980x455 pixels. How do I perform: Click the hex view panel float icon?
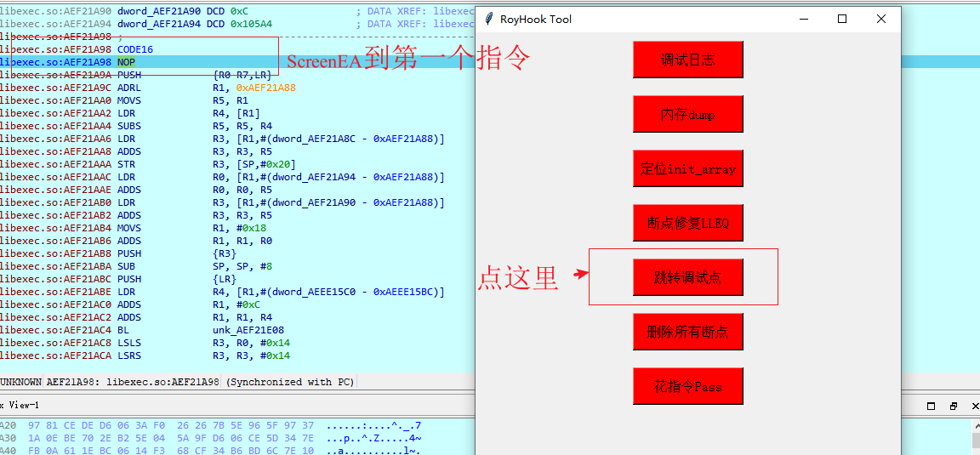[953, 407]
